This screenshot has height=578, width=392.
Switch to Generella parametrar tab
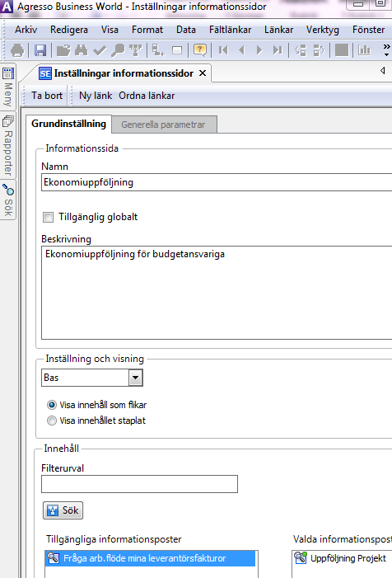[x=163, y=125]
